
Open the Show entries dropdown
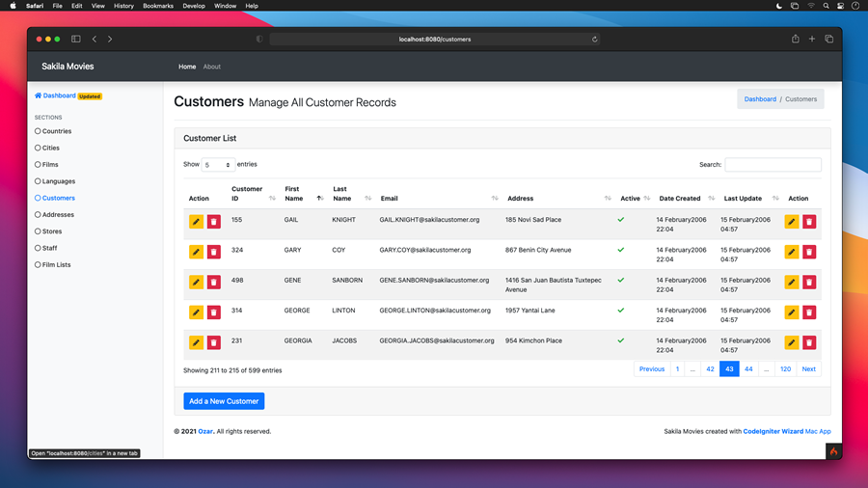tap(218, 165)
